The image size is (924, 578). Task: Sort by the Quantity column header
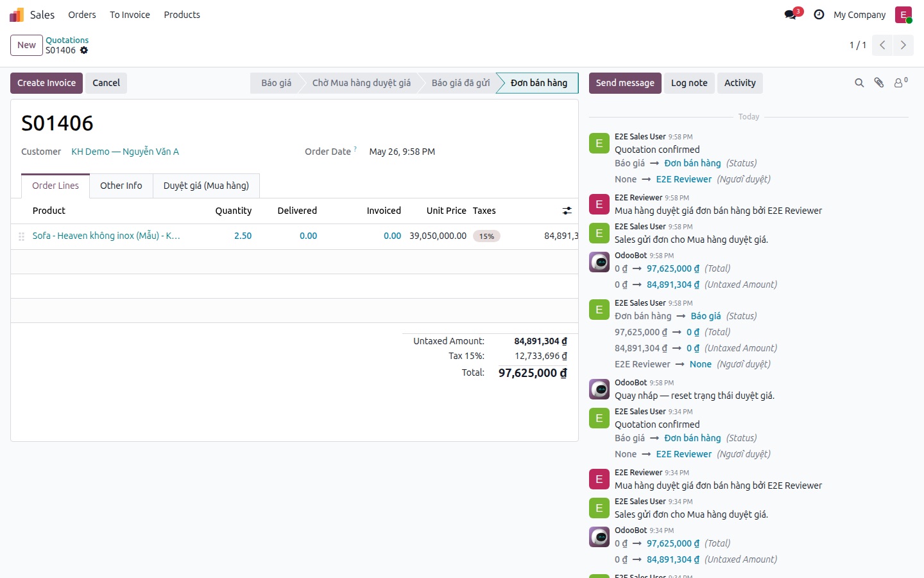tap(234, 211)
